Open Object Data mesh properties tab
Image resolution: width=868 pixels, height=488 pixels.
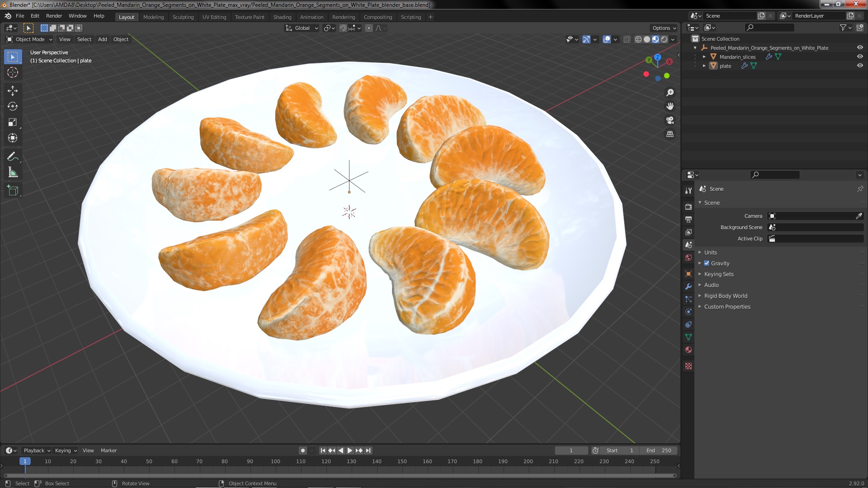(689, 337)
